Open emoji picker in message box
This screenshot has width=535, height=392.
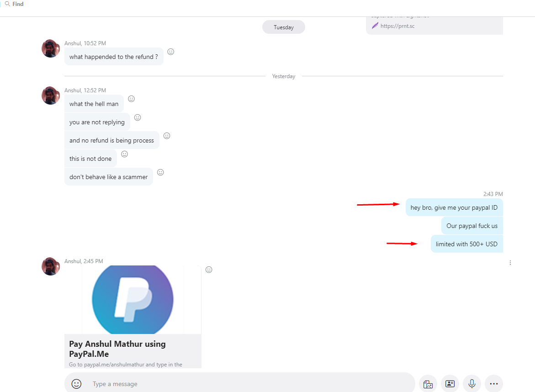76,384
